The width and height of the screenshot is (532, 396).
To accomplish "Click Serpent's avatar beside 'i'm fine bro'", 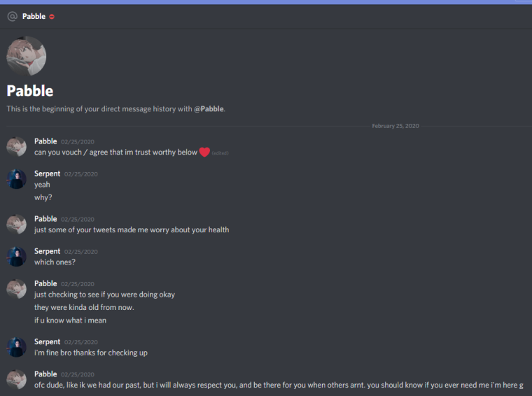I will coord(16,347).
